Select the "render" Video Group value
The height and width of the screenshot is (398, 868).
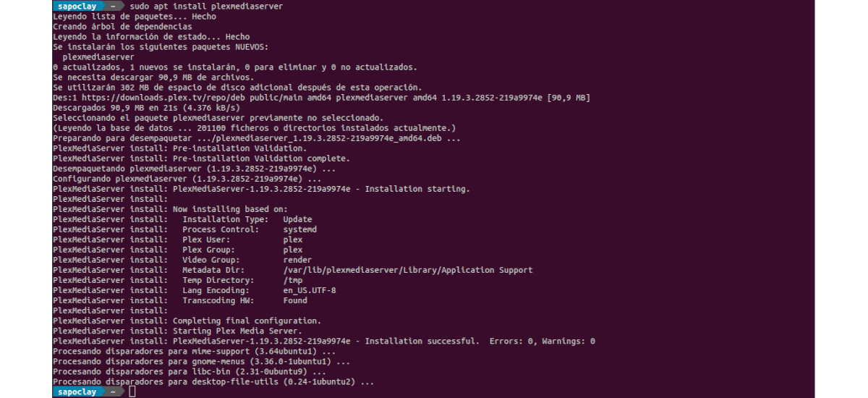[x=297, y=260]
